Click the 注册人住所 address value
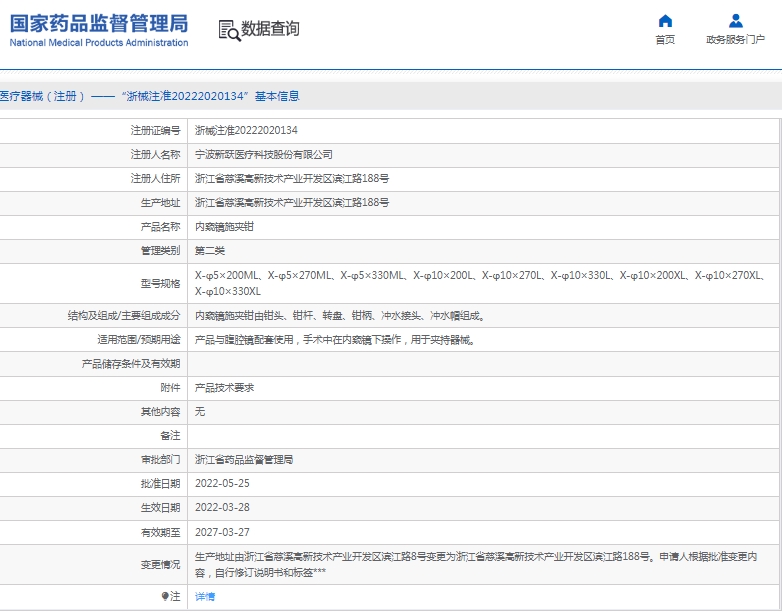 pos(292,179)
